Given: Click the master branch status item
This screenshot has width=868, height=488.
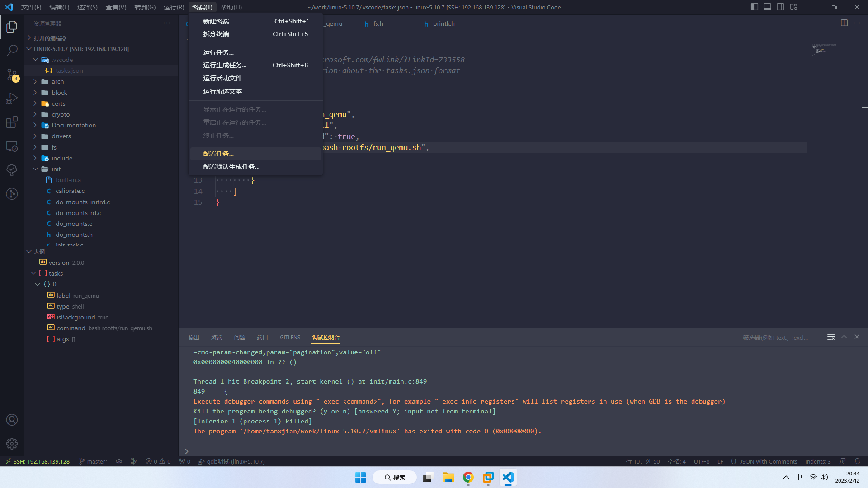Looking at the screenshot, I should (x=94, y=461).
